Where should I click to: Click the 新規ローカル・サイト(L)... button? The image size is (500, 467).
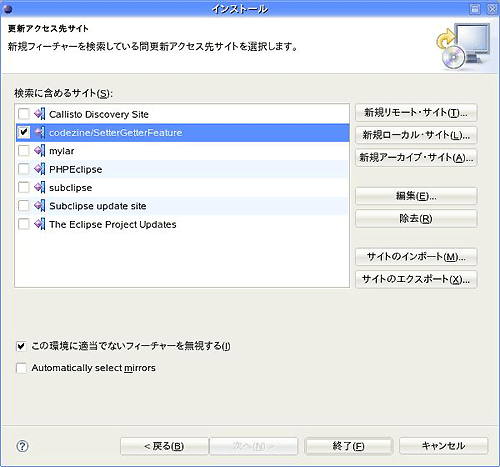pos(416,135)
